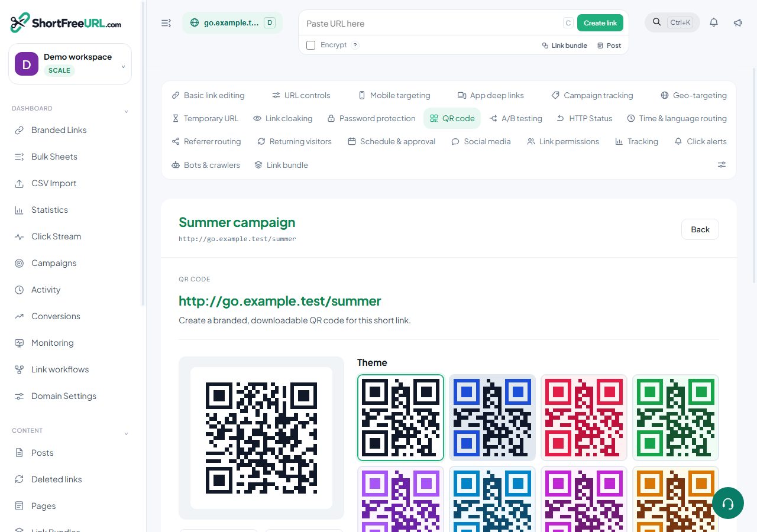Choose the green QR theme
The height and width of the screenshot is (532, 757).
[675, 417]
